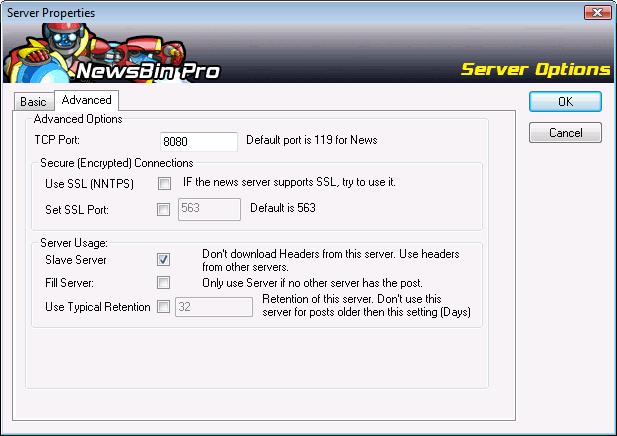
Task: Click the SSL port field showing 563
Action: [209, 209]
